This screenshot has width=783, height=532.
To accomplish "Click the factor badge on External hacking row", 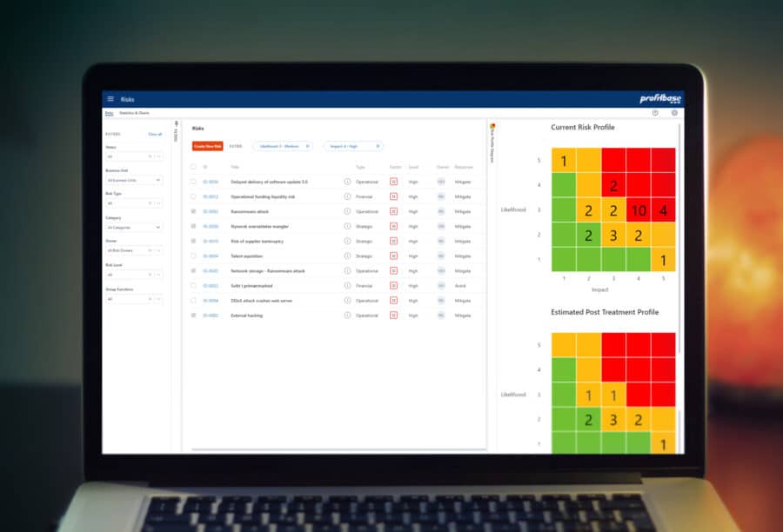I will click(x=393, y=315).
